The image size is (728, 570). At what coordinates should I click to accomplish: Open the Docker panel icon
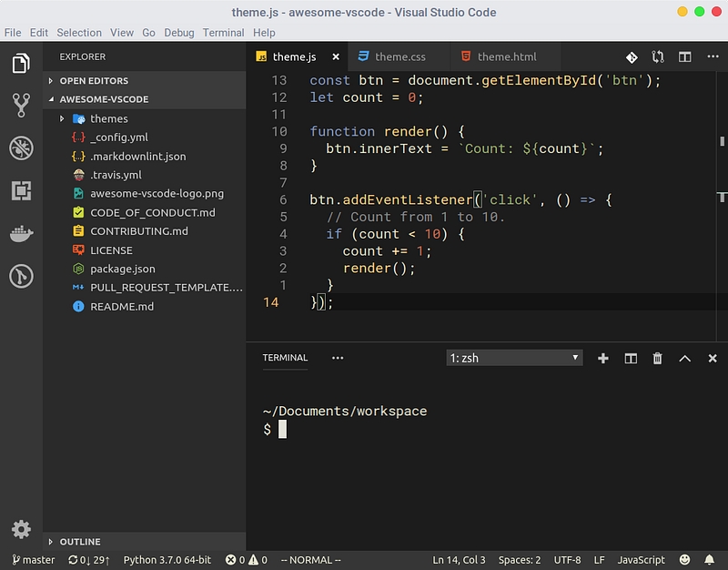21,233
